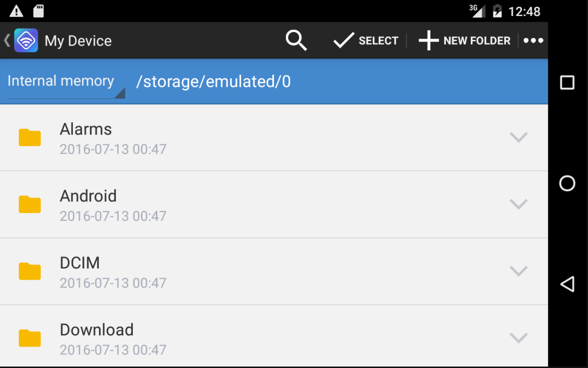This screenshot has width=588, height=368.
Task: Expand options chevron for Download folder
Action: tap(518, 338)
